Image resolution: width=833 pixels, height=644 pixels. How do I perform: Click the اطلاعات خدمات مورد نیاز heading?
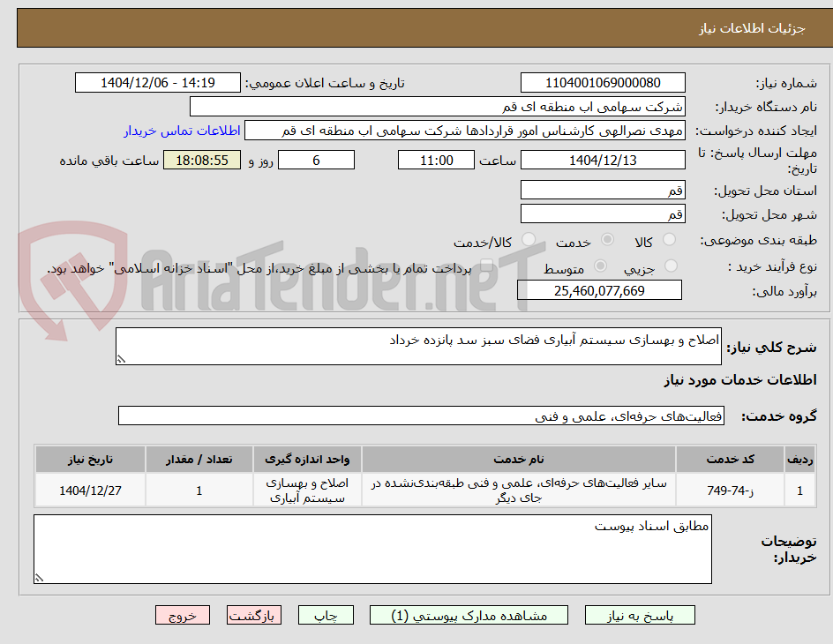click(740, 379)
